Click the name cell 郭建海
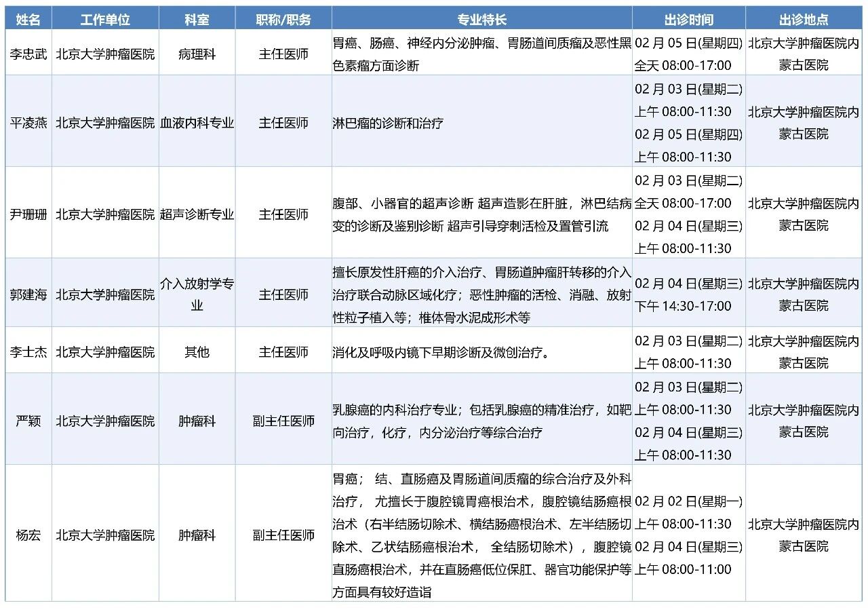 pos(28,294)
